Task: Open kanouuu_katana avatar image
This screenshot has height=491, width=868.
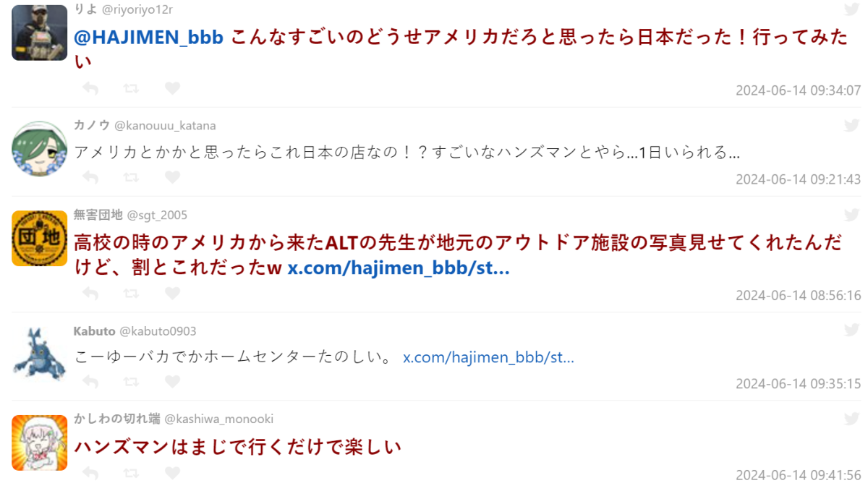Action: tap(40, 149)
